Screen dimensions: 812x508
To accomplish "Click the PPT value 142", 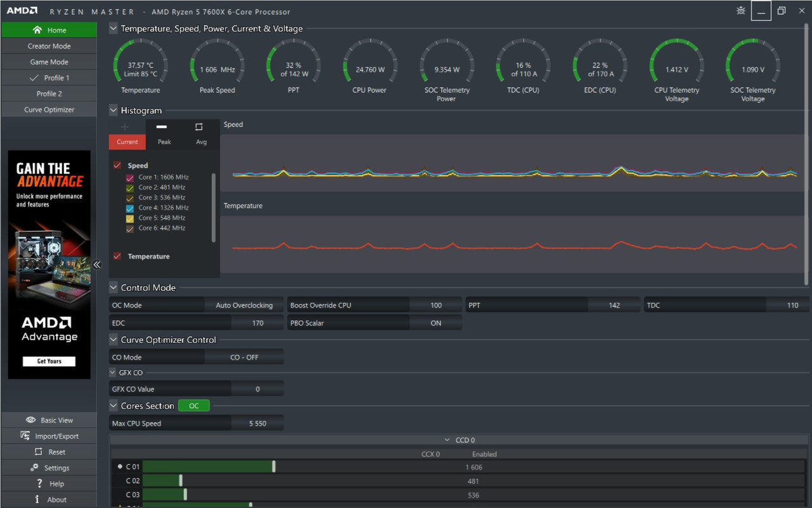I will (614, 305).
